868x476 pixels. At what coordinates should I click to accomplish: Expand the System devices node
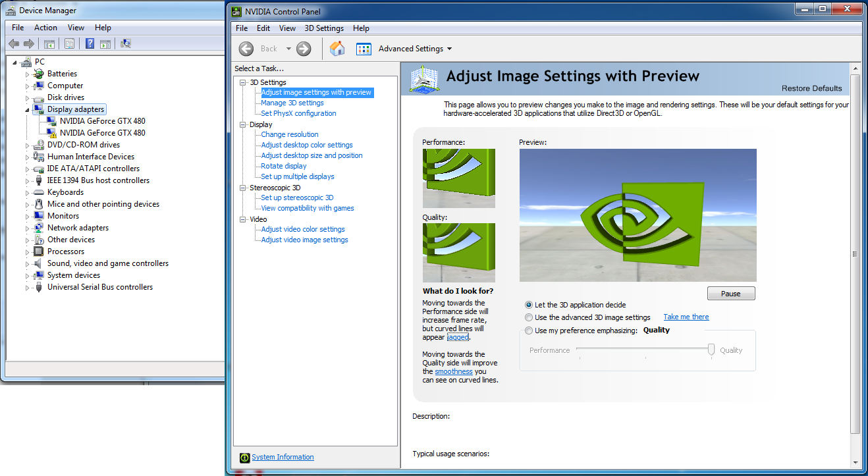(x=28, y=276)
